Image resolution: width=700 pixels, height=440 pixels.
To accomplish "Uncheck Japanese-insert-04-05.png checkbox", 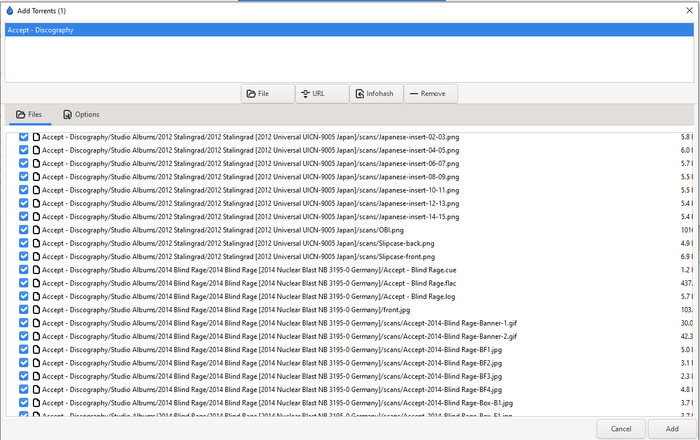I will (24, 150).
